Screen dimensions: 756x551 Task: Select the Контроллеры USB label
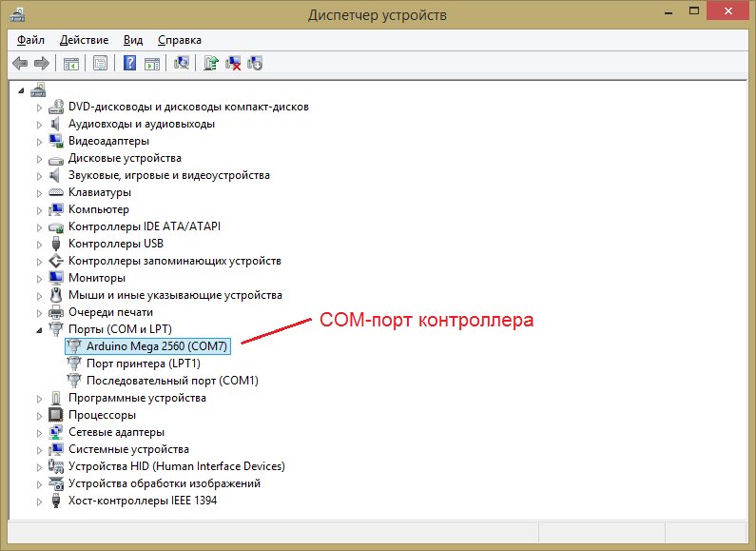(x=116, y=244)
